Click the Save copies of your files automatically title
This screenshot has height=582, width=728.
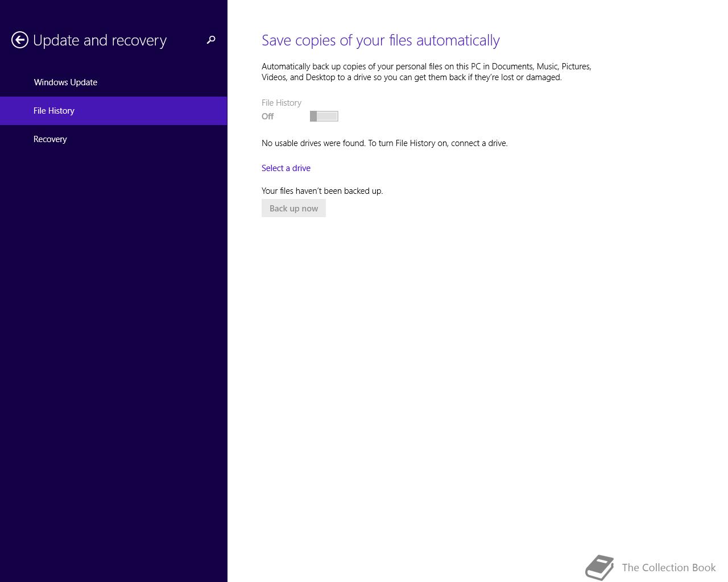pos(380,40)
